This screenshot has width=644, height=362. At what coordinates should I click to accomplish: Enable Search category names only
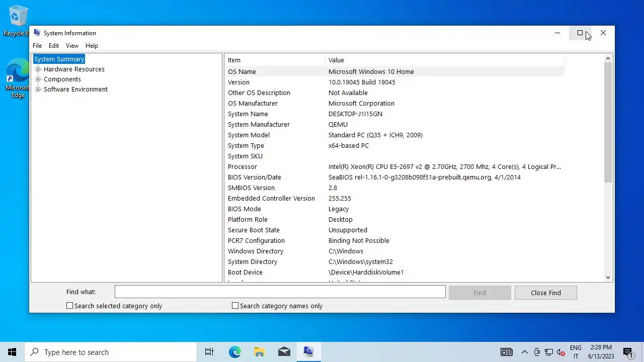click(235, 306)
